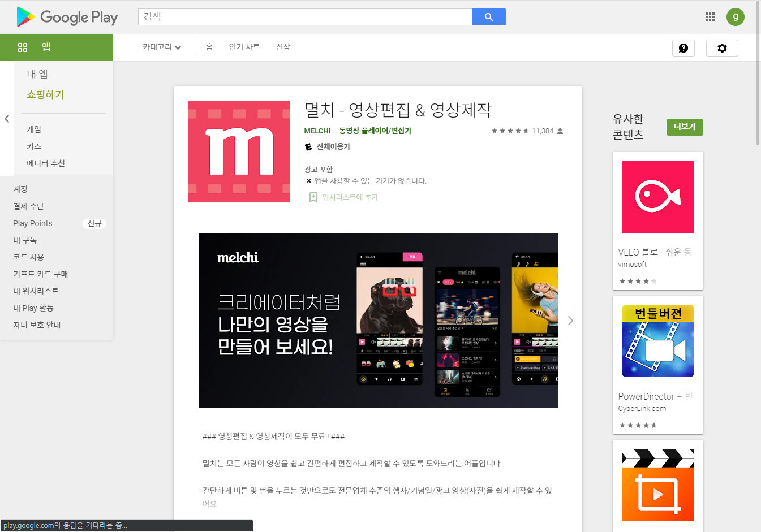Screen dimensions: 761x532
Task: Click the 앱 section grid icon
Action: 23,47
